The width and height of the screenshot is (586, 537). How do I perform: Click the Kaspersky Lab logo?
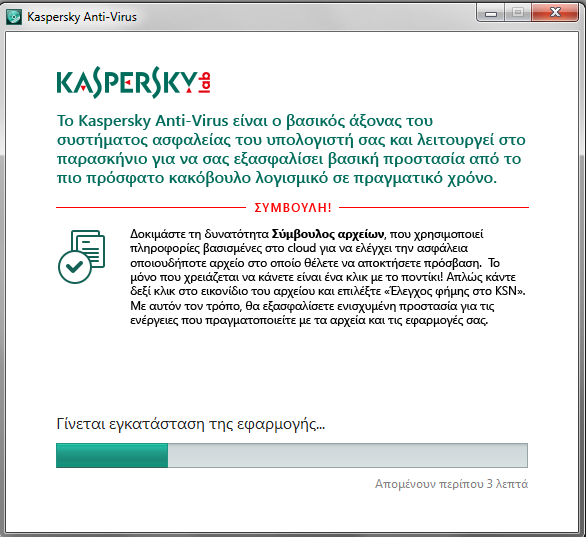134,82
